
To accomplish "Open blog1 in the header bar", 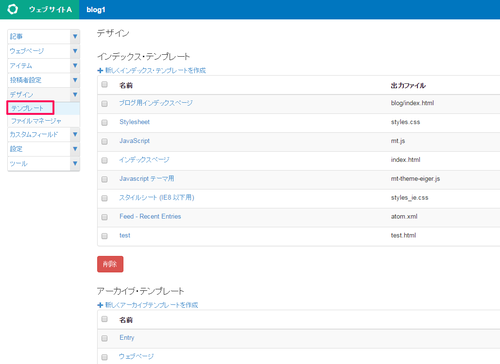I will click(96, 10).
